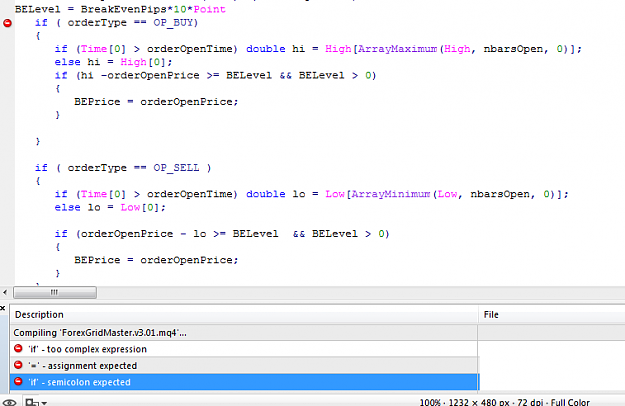Click the horizontal scrollbar thumb

coord(55,292)
